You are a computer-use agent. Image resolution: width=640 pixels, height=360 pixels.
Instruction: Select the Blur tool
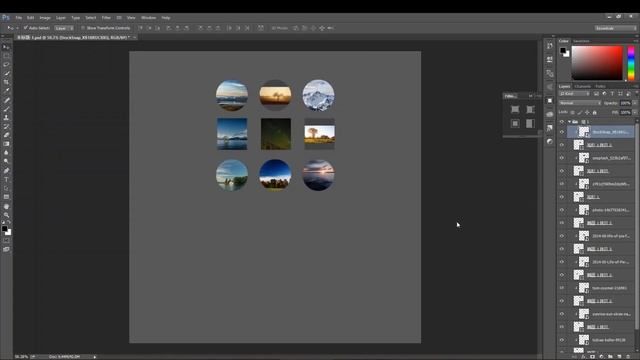click(6, 153)
